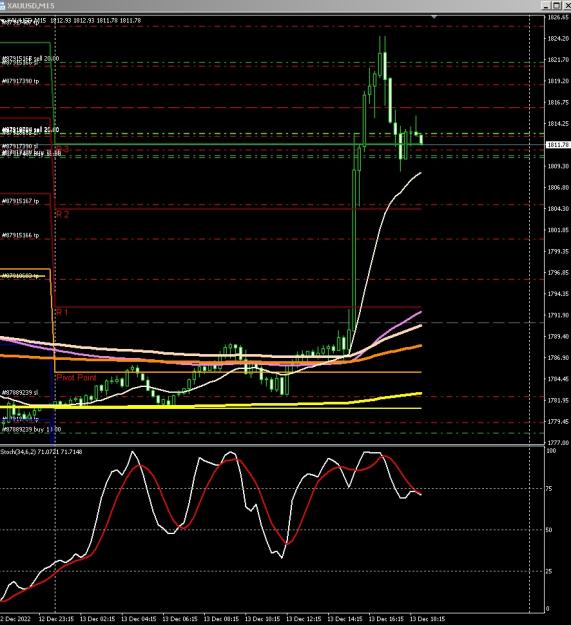571x625 pixels.
Task: Minimize the XAUUSD,M15 chart window
Action: coord(546,5)
